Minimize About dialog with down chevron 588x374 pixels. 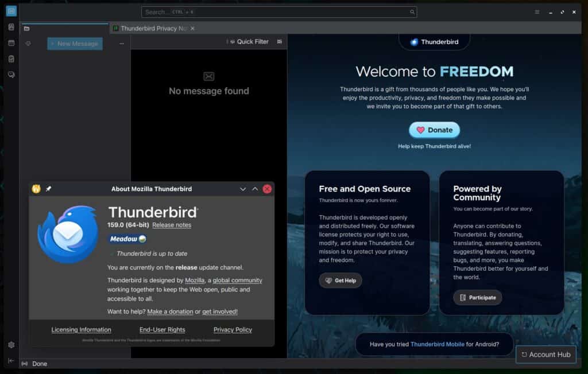click(x=243, y=189)
